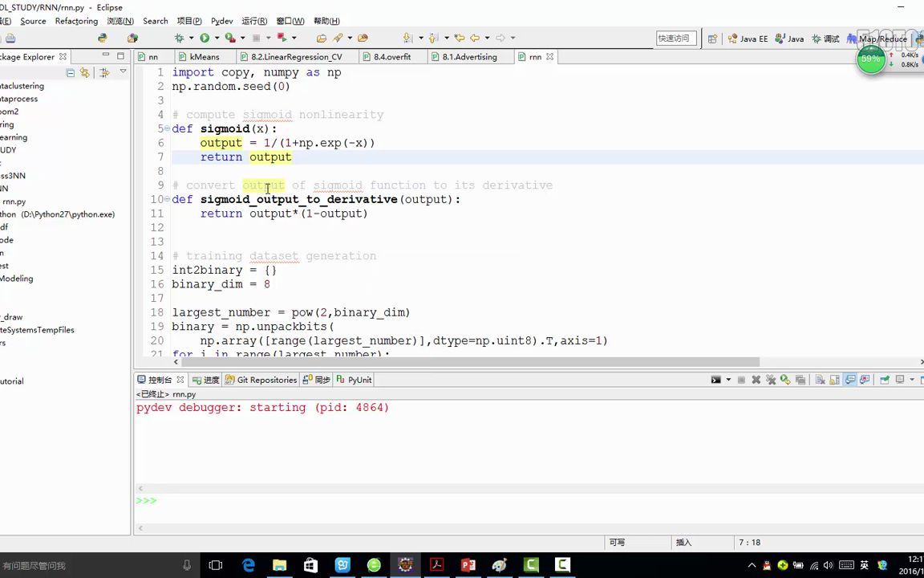Screen dimensions: 924x578
Task: Start debugging with the Debug toolbar icon
Action: tap(180, 38)
